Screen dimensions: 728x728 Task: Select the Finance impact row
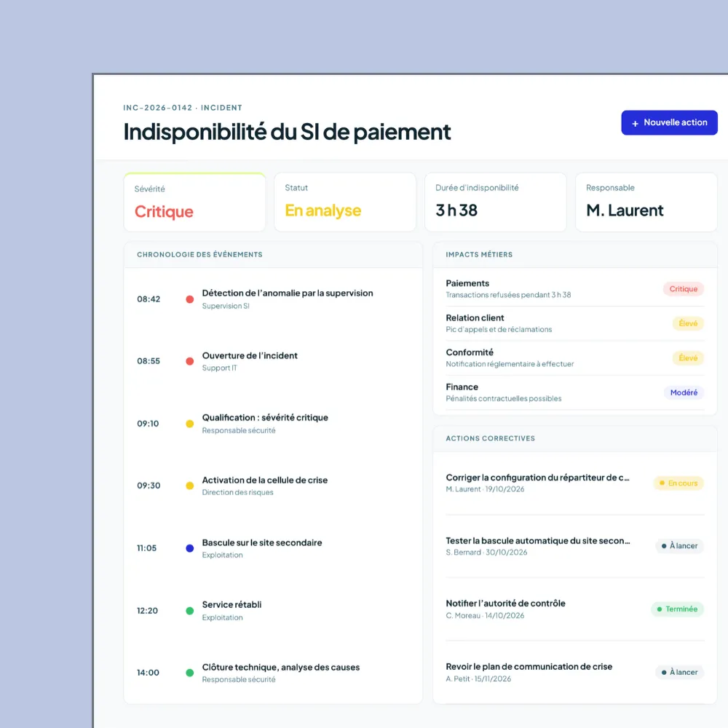(575, 392)
